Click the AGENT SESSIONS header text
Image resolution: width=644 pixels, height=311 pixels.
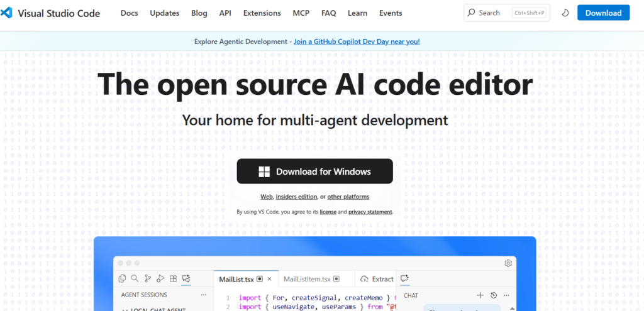pos(144,295)
